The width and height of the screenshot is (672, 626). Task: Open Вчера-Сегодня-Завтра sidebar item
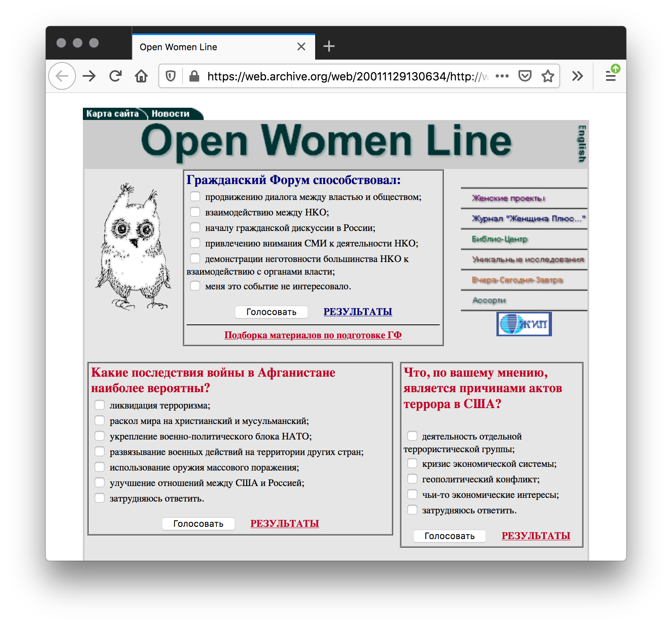tap(517, 280)
